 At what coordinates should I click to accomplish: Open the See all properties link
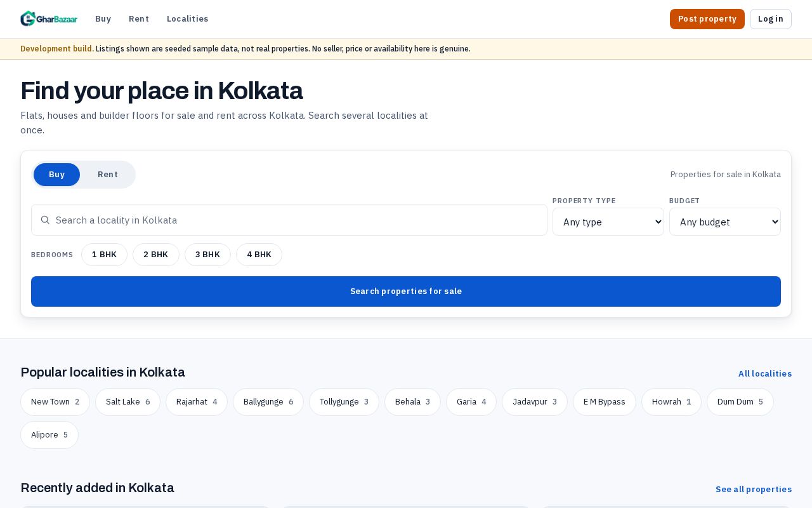754,489
